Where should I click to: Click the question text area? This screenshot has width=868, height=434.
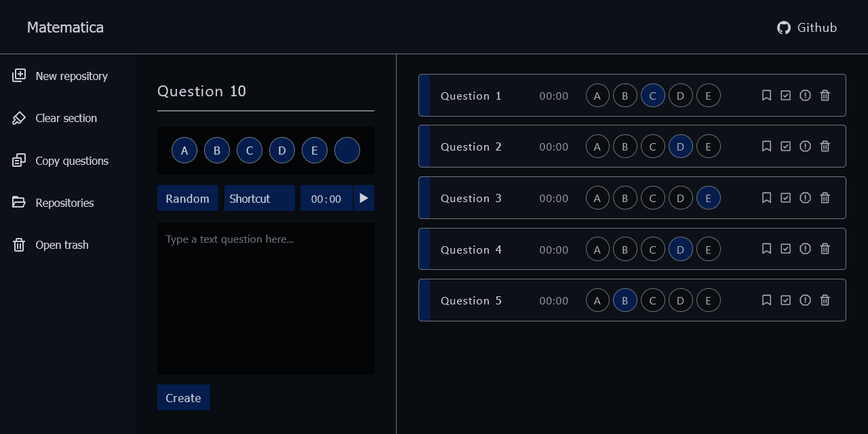coord(265,298)
